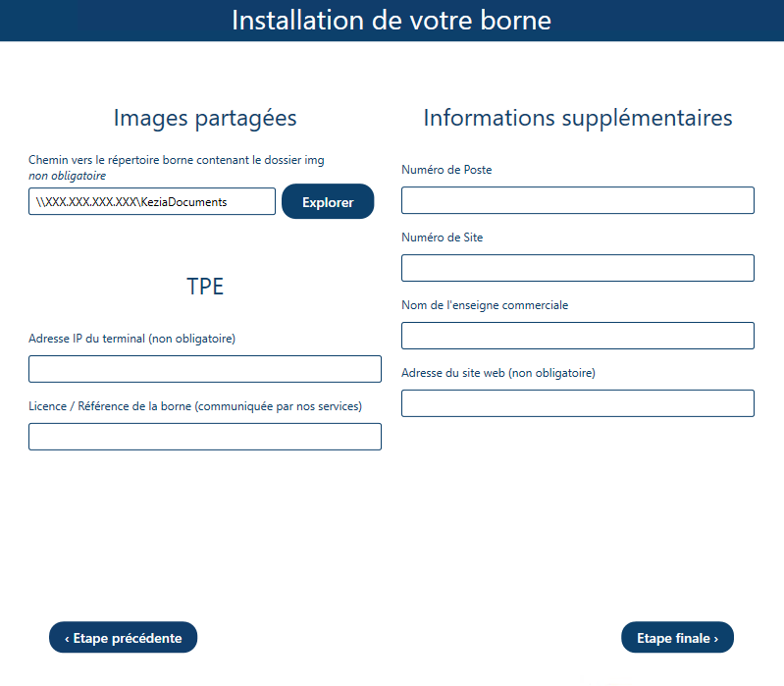The width and height of the screenshot is (784, 686).
Task: Click the 'Licence / Référence de la borne' label
Action: pyautogui.click(x=195, y=406)
